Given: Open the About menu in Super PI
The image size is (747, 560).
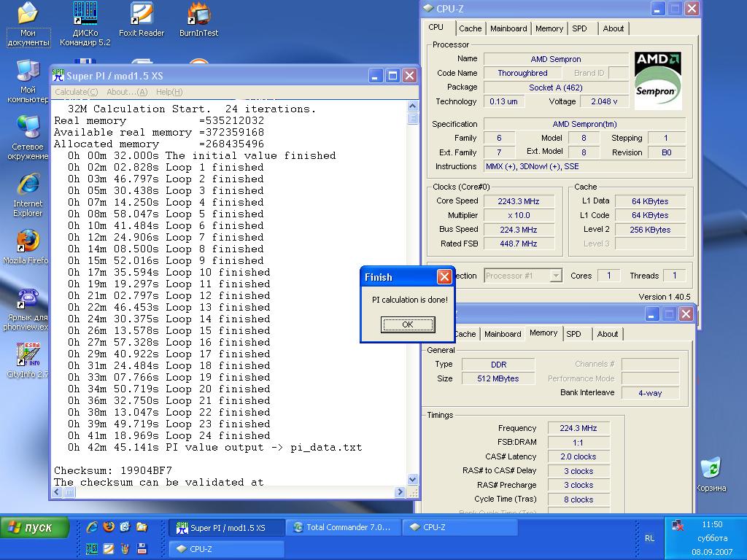Looking at the screenshot, I should point(127,92).
